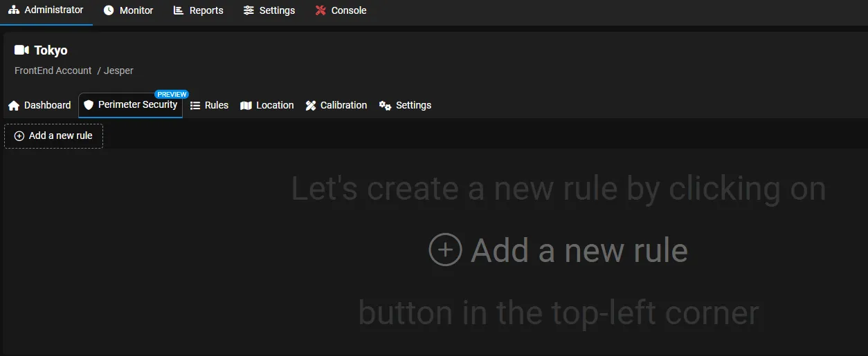Click the Add a new rule button
The width and height of the screenshot is (868, 356).
pyautogui.click(x=53, y=136)
